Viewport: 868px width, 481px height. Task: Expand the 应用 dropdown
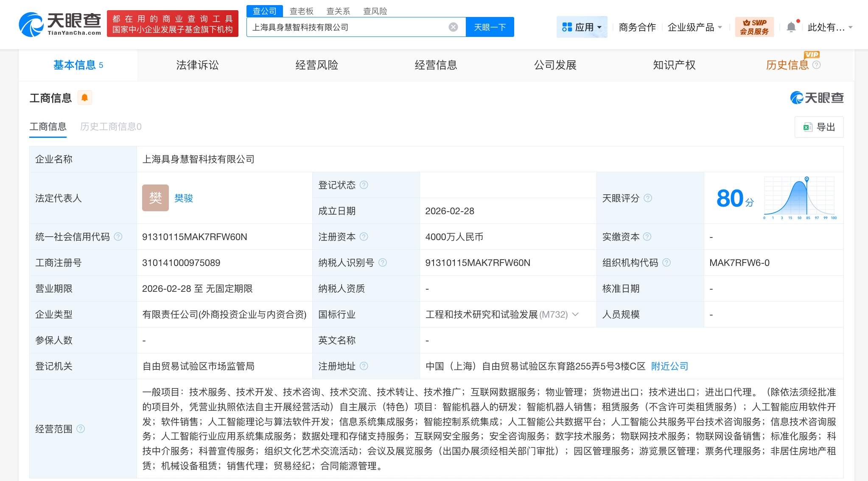[x=600, y=27]
